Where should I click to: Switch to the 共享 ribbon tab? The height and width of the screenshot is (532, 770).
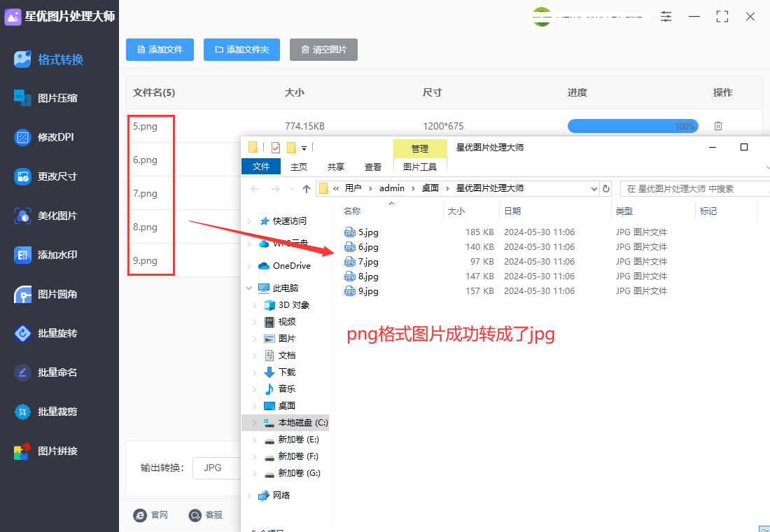(x=336, y=167)
